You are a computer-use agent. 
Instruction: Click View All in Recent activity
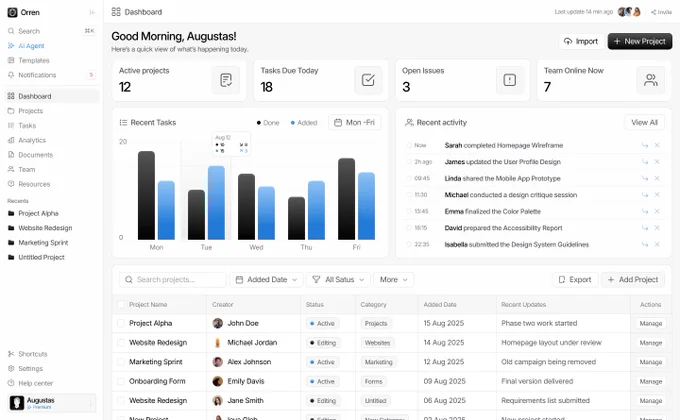coord(644,123)
